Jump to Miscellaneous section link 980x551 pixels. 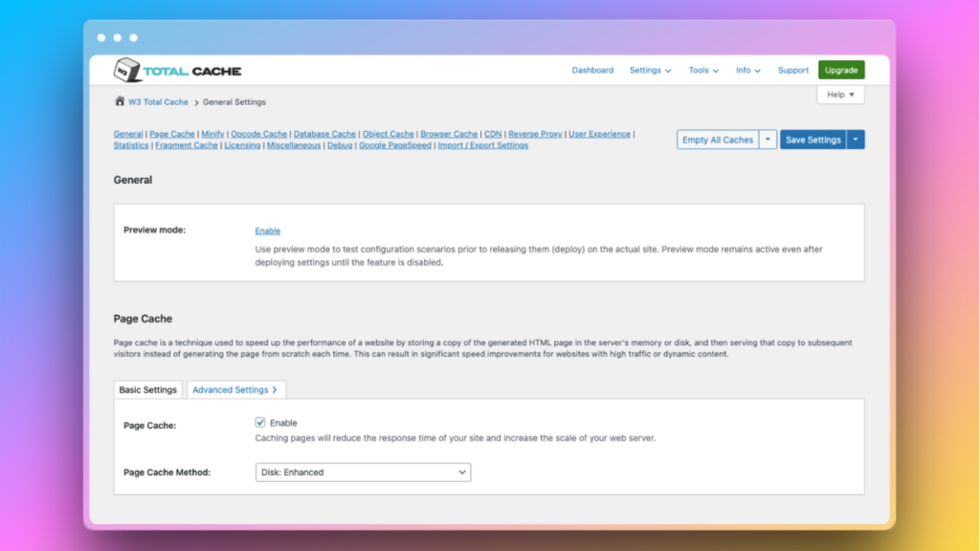click(294, 145)
